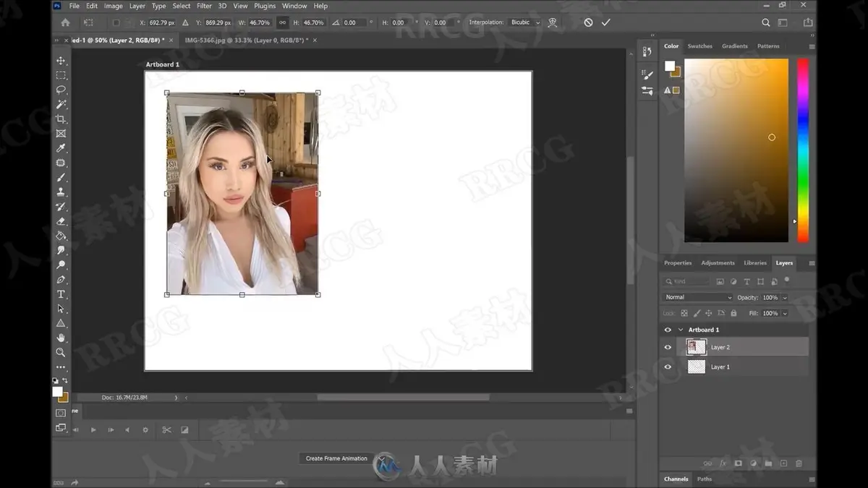Switch to the Libraries tab
The width and height of the screenshot is (868, 488).
[755, 263]
